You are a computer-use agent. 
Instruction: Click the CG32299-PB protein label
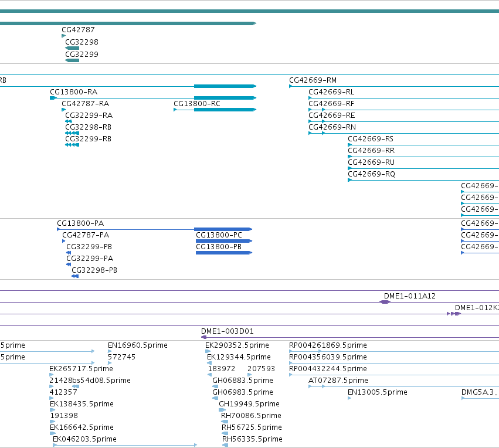89,247
